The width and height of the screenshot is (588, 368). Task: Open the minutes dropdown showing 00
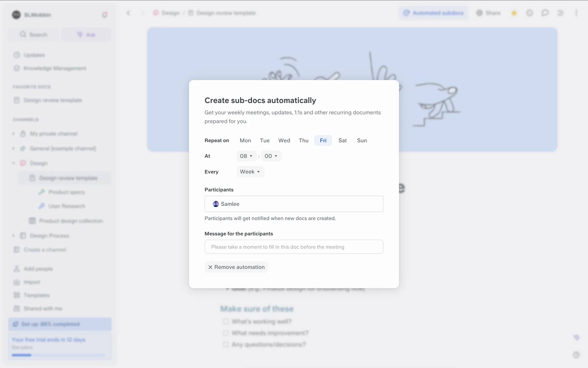(271, 156)
